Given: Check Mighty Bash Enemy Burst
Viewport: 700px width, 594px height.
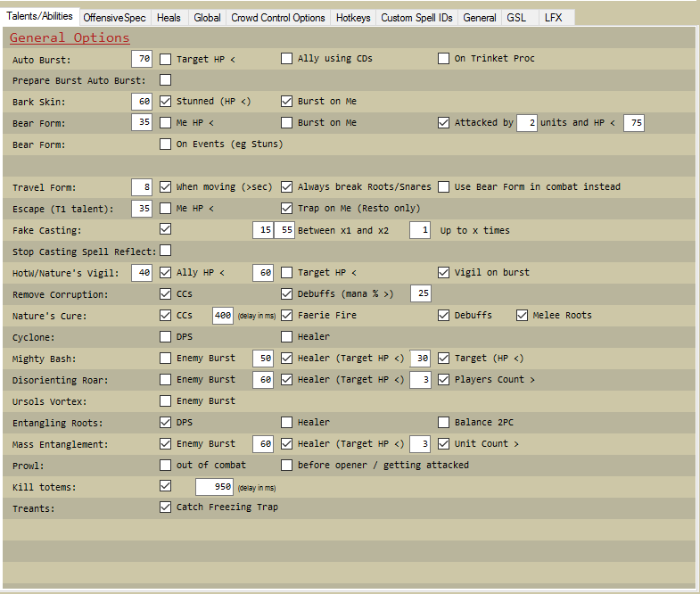Looking at the screenshot, I should coord(165,358).
